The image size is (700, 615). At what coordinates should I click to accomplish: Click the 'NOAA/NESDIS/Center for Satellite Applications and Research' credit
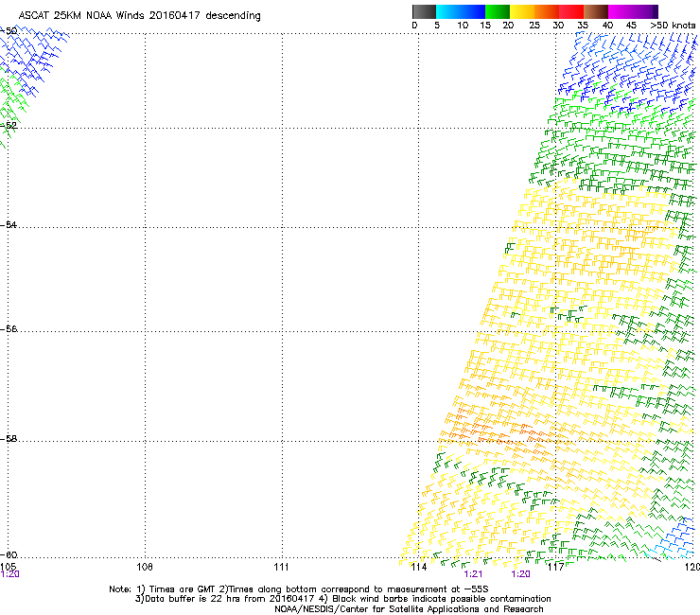tap(409, 609)
